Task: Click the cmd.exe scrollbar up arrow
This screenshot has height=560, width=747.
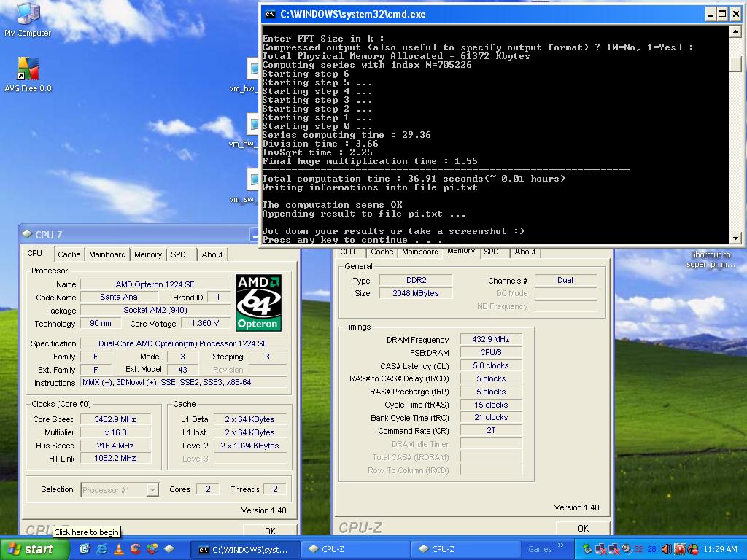Action: click(x=735, y=32)
